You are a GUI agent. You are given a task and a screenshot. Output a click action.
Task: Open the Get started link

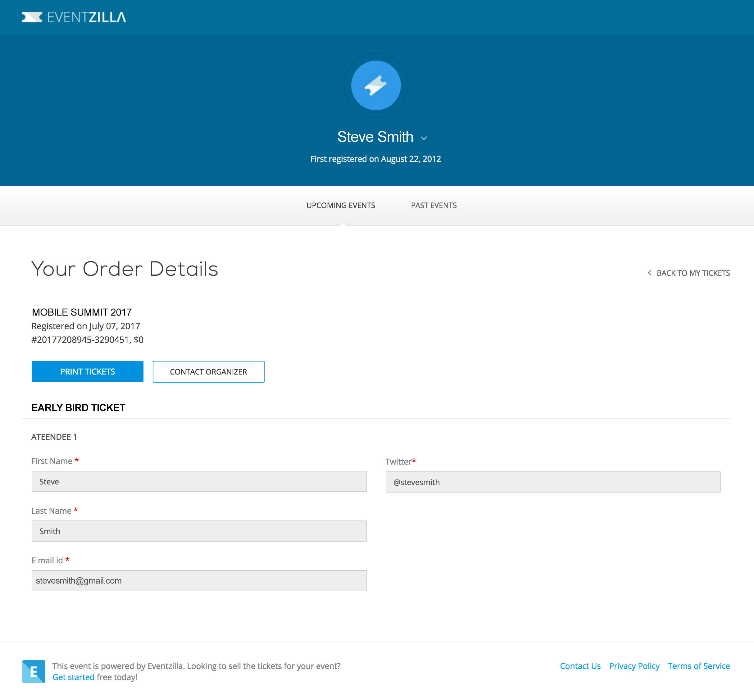[x=73, y=677]
